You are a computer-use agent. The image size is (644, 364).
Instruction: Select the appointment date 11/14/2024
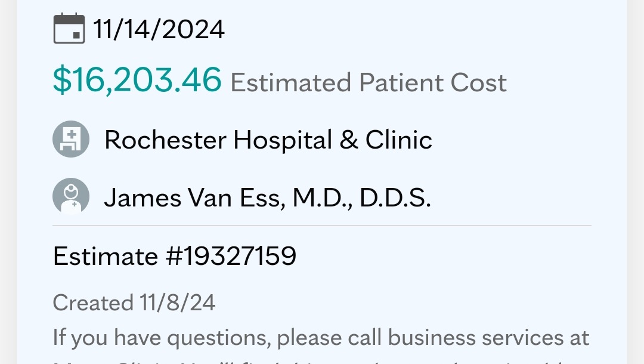pos(159,29)
